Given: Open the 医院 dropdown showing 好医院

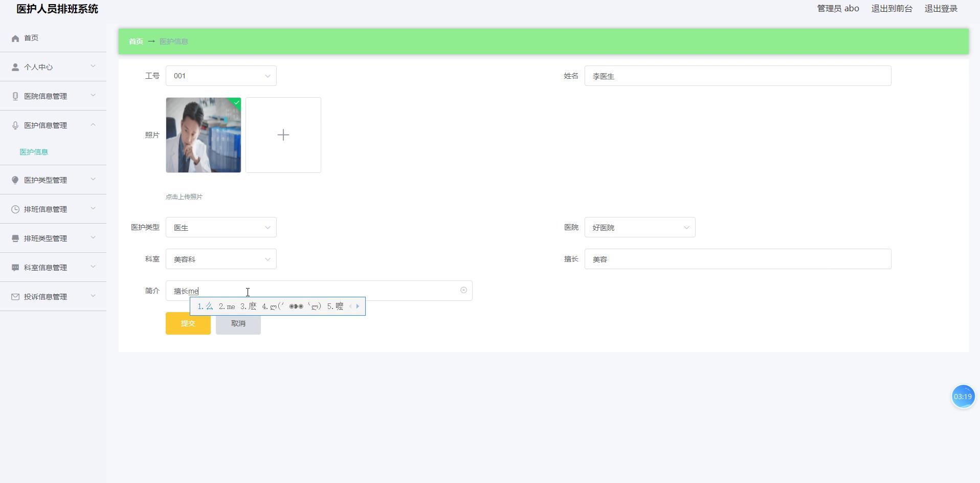Looking at the screenshot, I should [x=639, y=227].
